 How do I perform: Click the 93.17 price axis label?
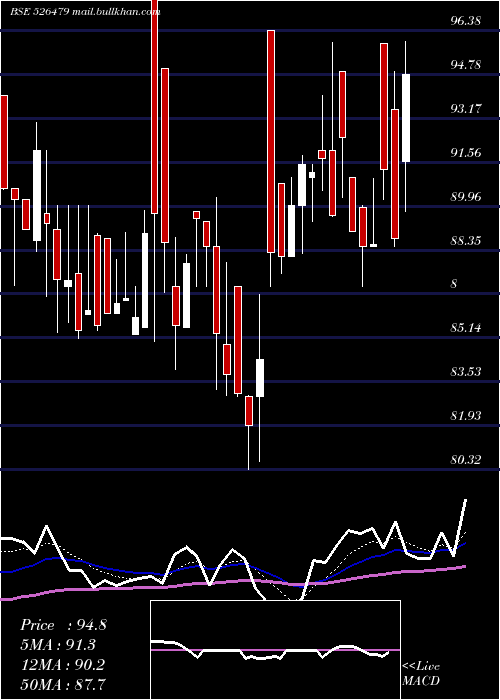coord(466,108)
